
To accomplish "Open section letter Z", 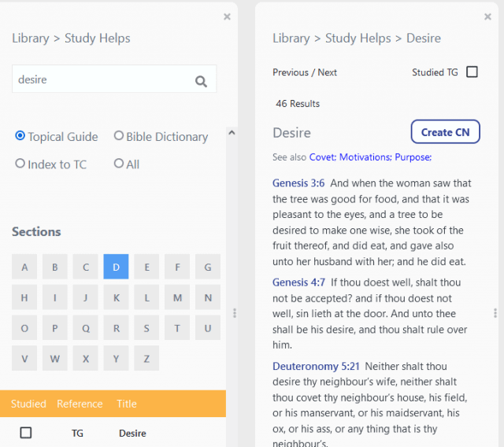I will click(x=146, y=358).
